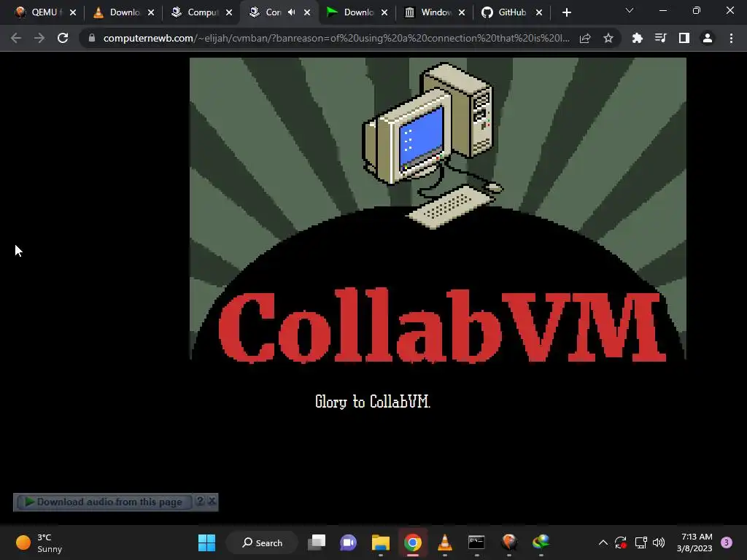Viewport: 747px width, 560px height.
Task: Open the notification badge showing 3
Action: (x=727, y=542)
